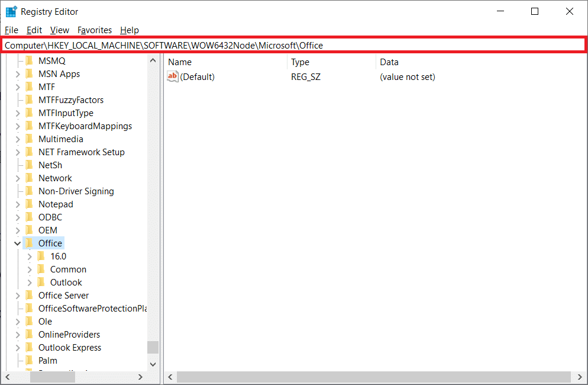The image size is (588, 385).
Task: Click the values pane scroll left arrow
Action: [170, 377]
